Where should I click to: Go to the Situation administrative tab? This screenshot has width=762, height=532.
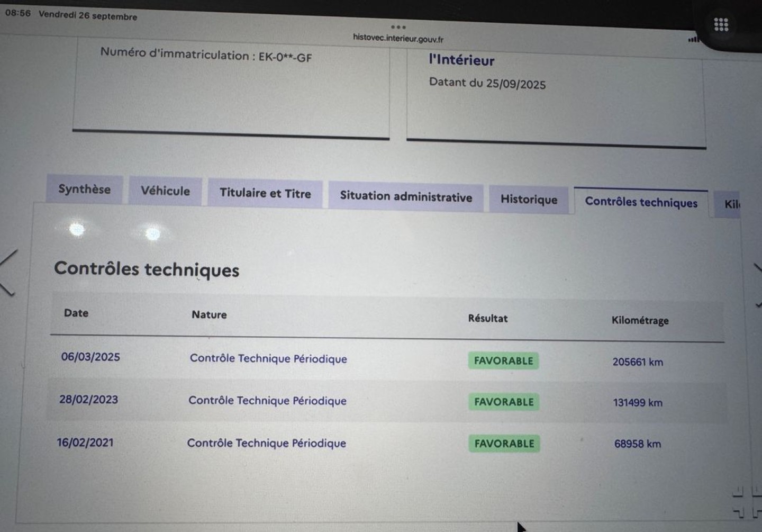(x=406, y=197)
